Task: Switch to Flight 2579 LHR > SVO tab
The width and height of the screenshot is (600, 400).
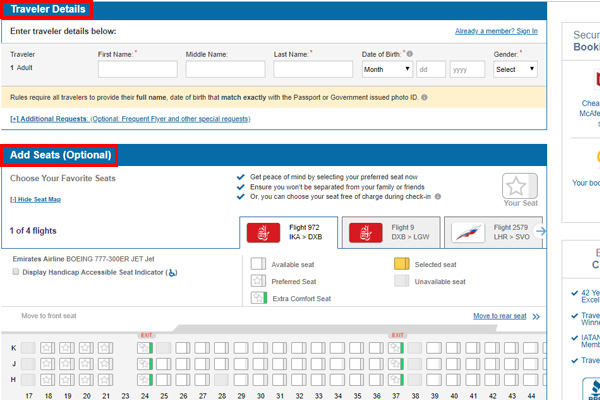Action: (494, 232)
